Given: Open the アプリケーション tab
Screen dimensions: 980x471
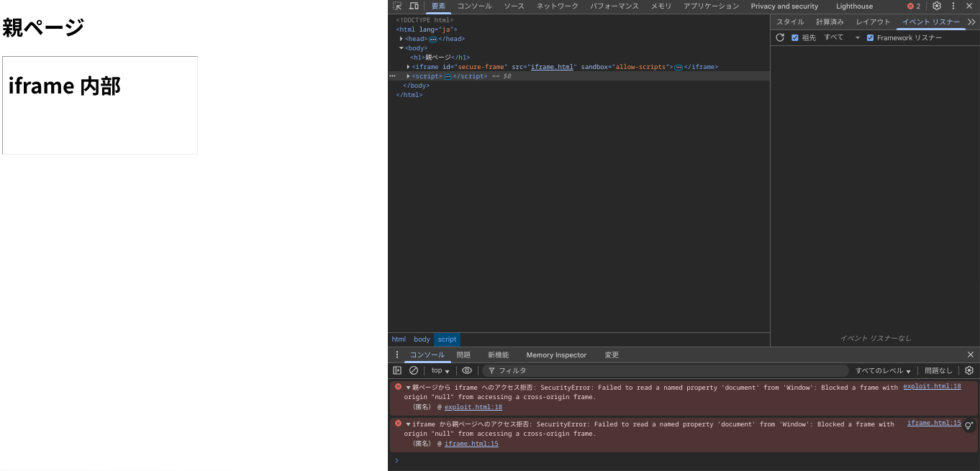Looking at the screenshot, I should coord(711,6).
